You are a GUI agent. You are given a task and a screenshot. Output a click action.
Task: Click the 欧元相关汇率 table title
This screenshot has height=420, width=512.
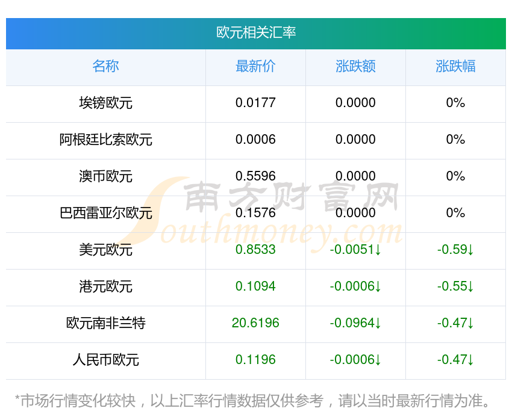[x=255, y=32]
